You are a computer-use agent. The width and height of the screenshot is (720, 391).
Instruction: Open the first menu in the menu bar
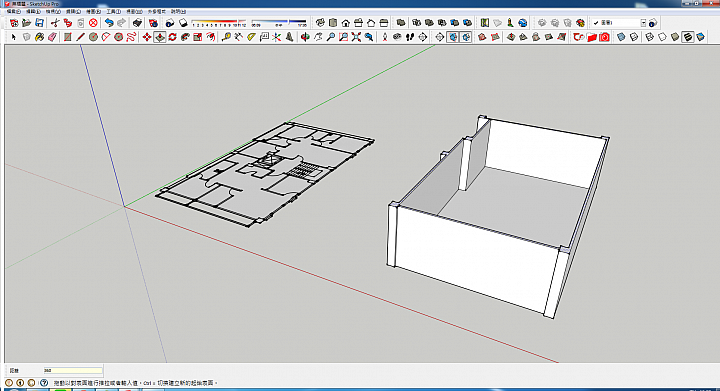pos(13,11)
